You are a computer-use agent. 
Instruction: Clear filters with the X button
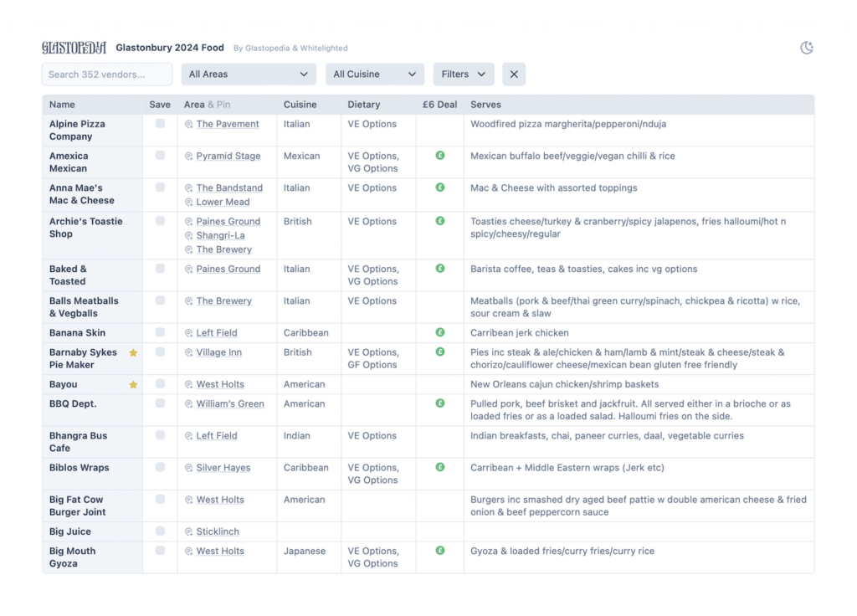click(x=514, y=74)
